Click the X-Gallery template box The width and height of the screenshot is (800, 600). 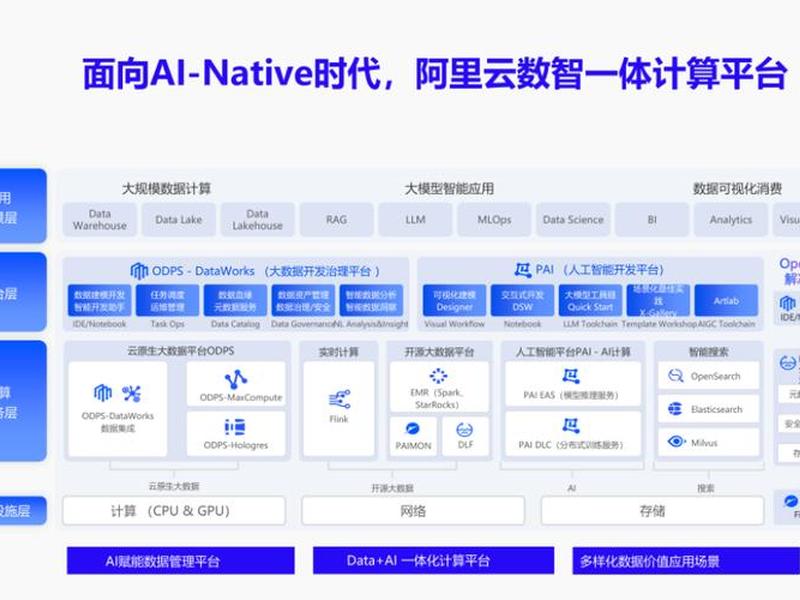click(658, 301)
